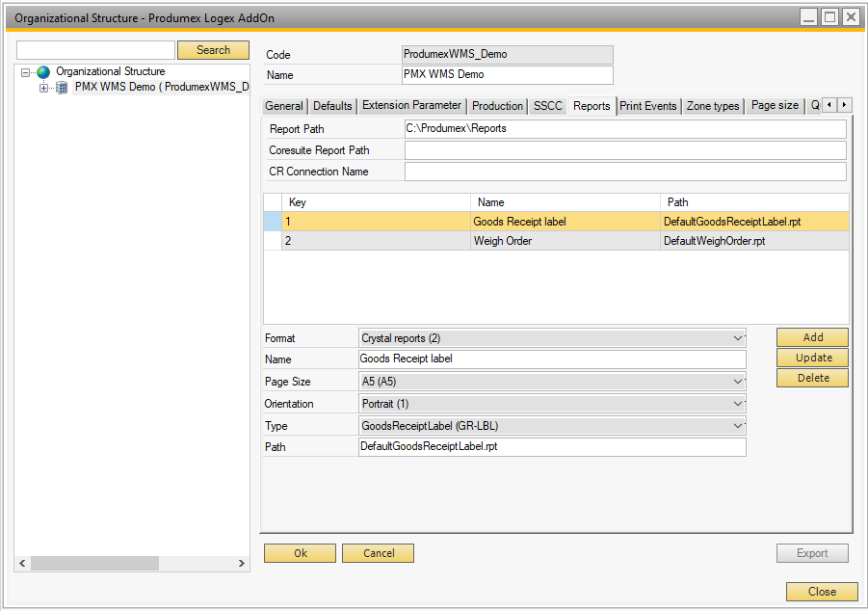Open the Orientation dropdown
The width and height of the screenshot is (868, 611).
click(738, 404)
